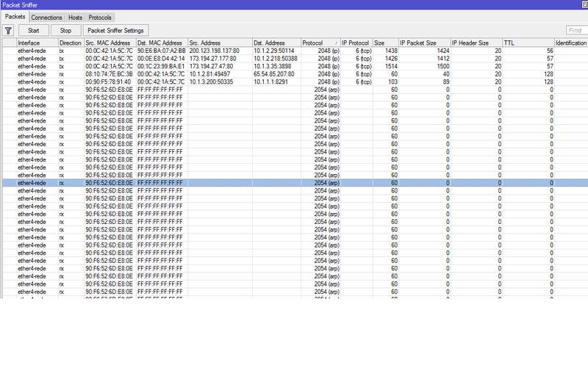
Task: Click Dst. MAC 00:0E:E8:D4:42:14 cell
Action: coord(161,59)
